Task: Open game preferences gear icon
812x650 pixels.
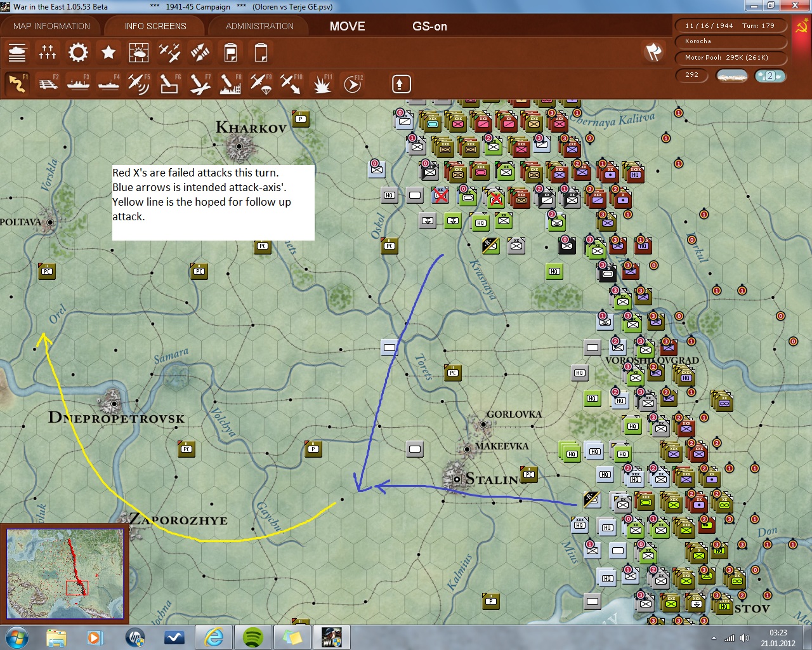Action: pos(78,52)
